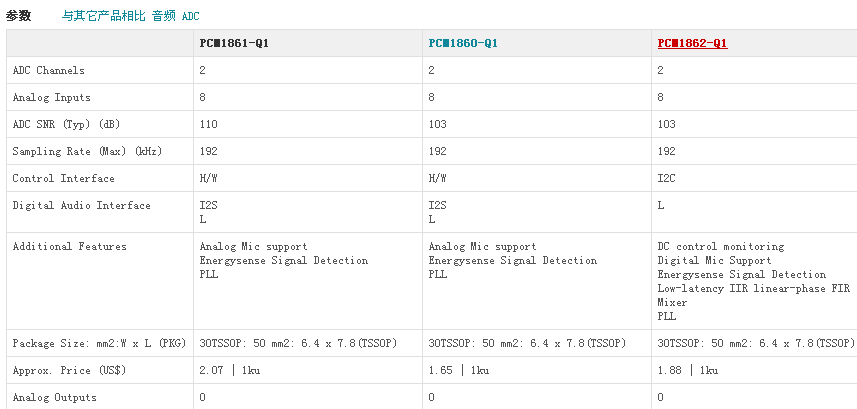Click the 110 SNR value cell
The image size is (857, 409).
coord(208,124)
